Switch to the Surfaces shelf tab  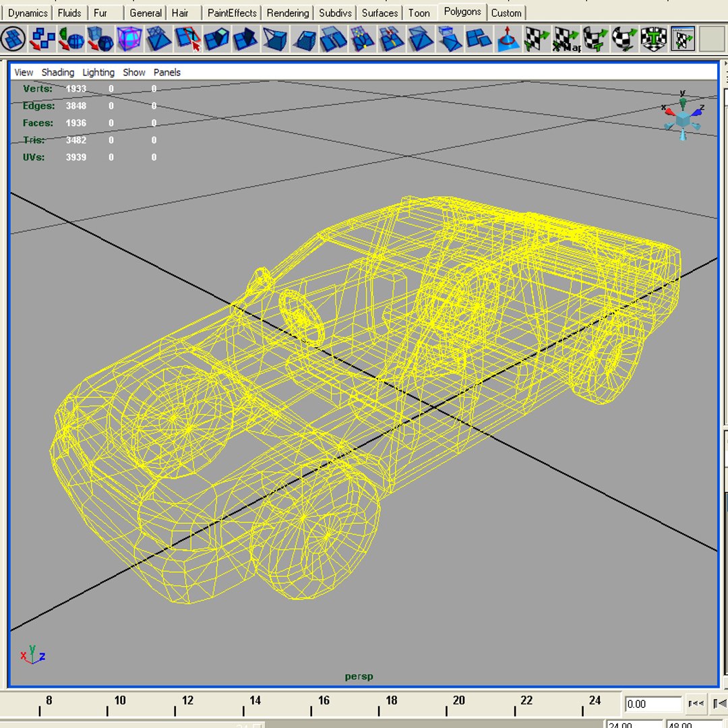380,13
